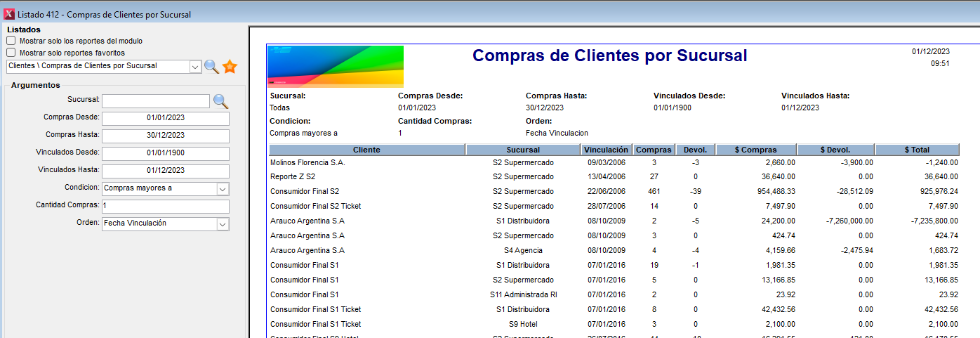Click the magnifier icon beside the report selector
This screenshot has height=338, width=980.
211,67
